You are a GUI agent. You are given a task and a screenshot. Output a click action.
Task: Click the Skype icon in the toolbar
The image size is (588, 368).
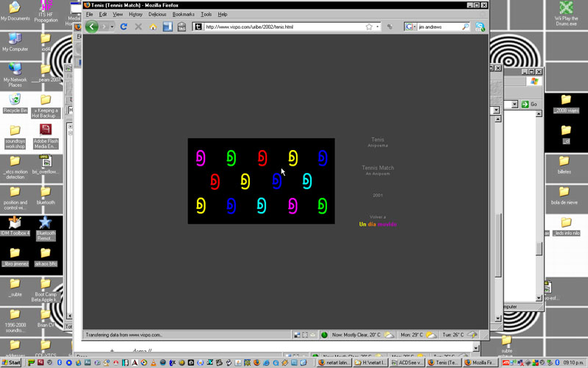pos(480,26)
